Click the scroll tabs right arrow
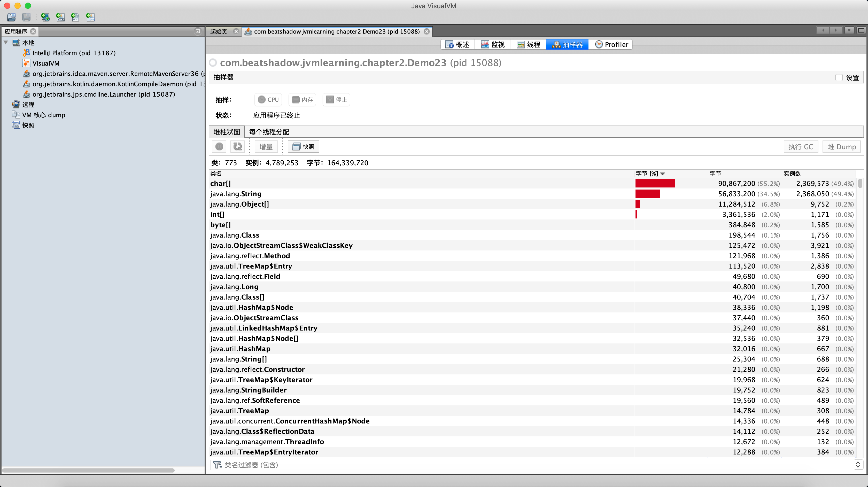 (836, 30)
